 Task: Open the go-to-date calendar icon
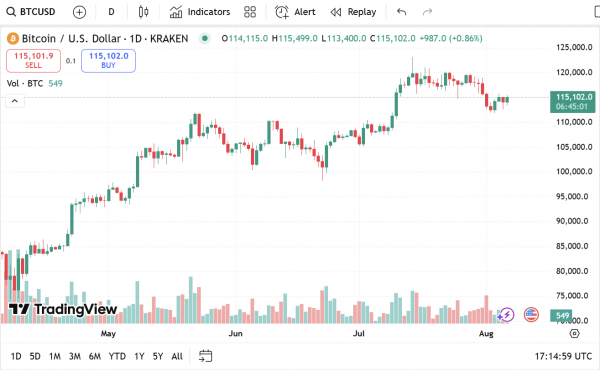coord(205,356)
